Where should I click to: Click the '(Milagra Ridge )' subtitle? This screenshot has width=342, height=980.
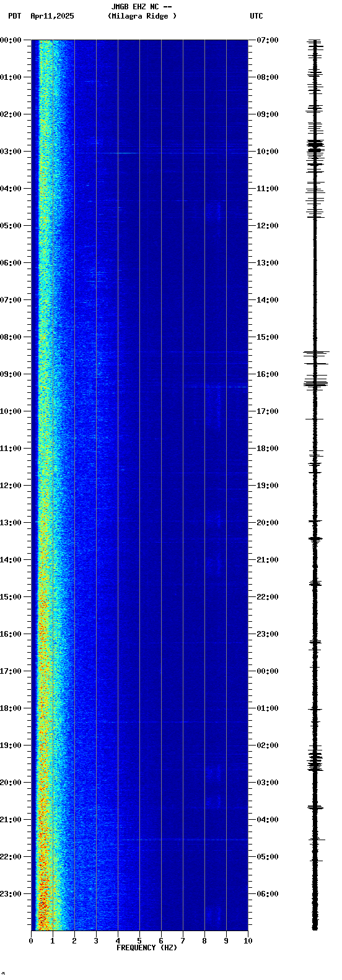142,16
